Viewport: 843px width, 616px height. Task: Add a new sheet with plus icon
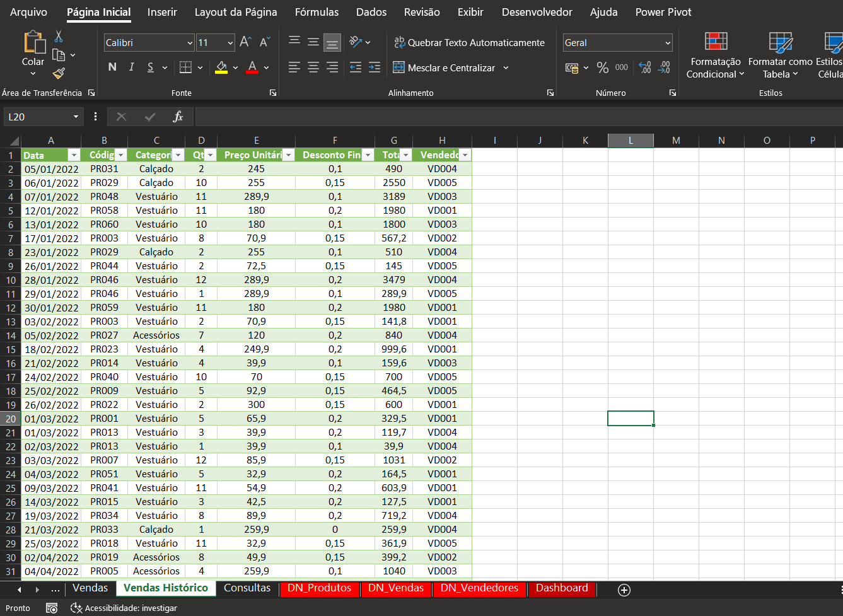tap(624, 590)
